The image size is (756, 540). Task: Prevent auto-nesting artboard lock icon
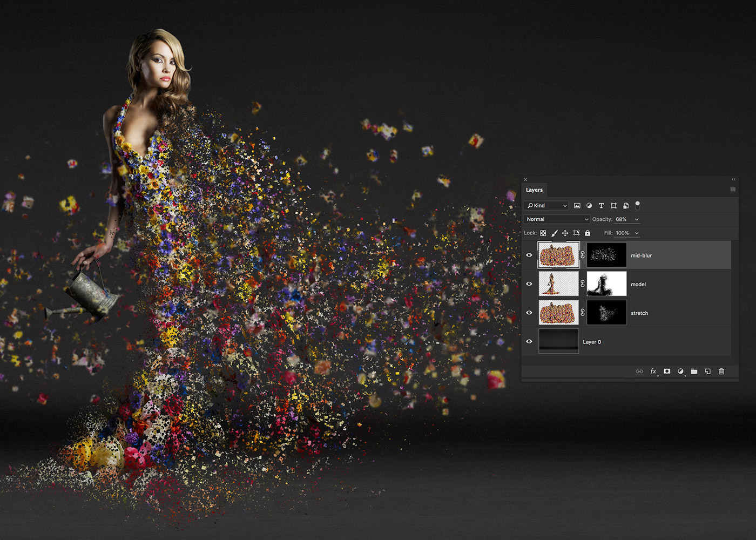[x=576, y=233]
